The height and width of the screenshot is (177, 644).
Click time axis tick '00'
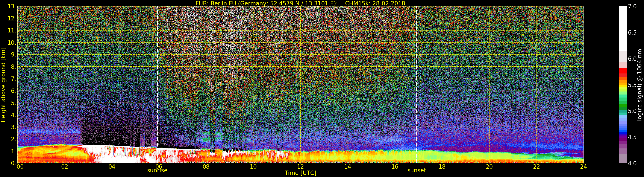click(x=20, y=167)
